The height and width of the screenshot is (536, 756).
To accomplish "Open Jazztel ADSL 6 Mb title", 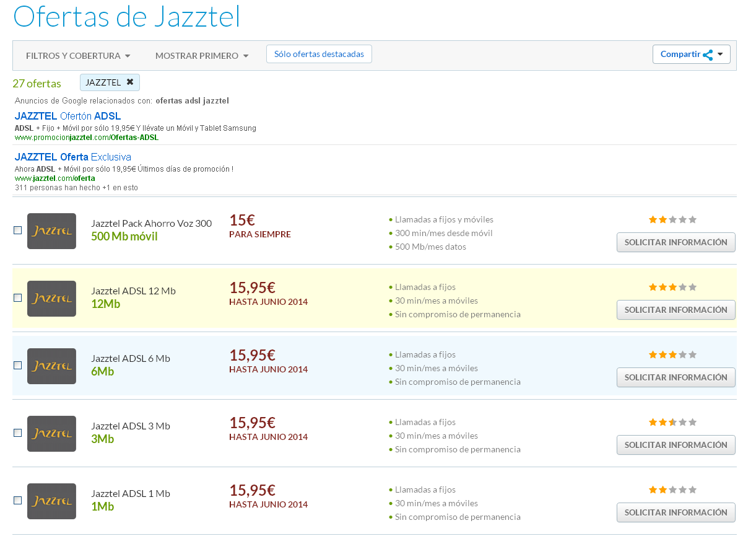I will pyautogui.click(x=131, y=358).
